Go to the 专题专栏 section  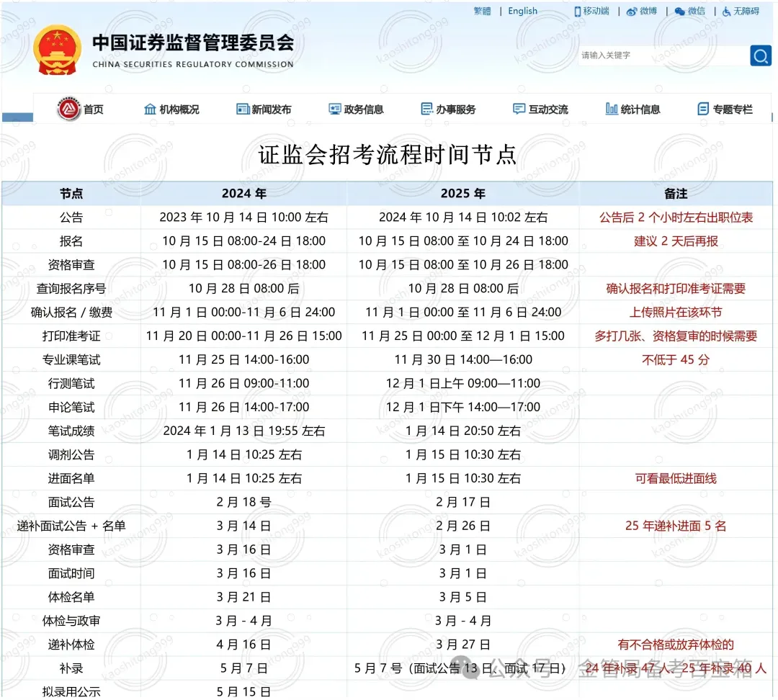click(x=733, y=109)
